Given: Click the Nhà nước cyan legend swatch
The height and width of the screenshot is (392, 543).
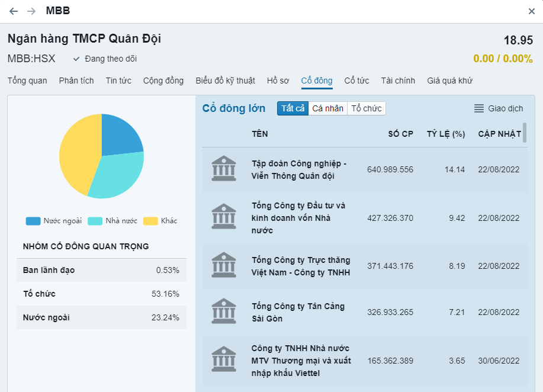Looking at the screenshot, I should (x=95, y=221).
